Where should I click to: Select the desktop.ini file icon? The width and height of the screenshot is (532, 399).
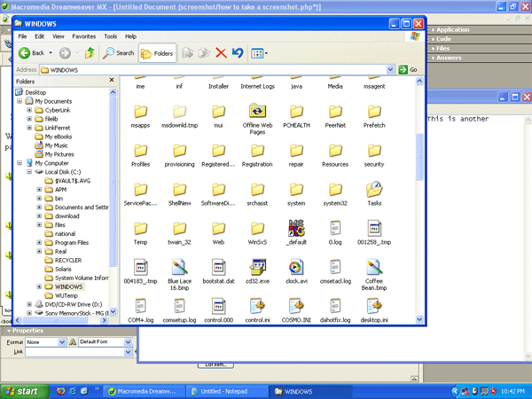pos(374,306)
